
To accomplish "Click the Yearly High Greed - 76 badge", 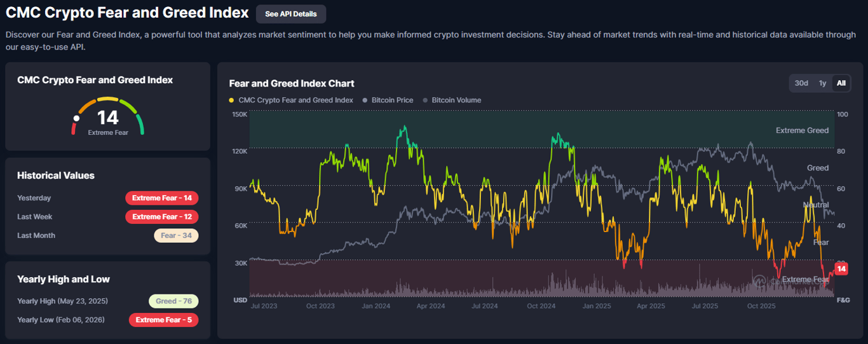I will pyautogui.click(x=173, y=301).
